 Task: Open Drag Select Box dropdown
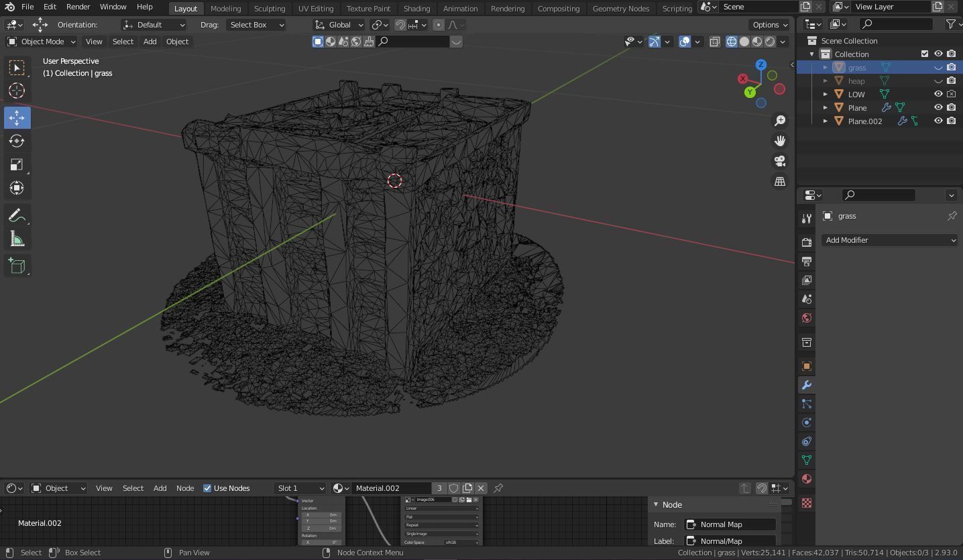pyautogui.click(x=256, y=25)
